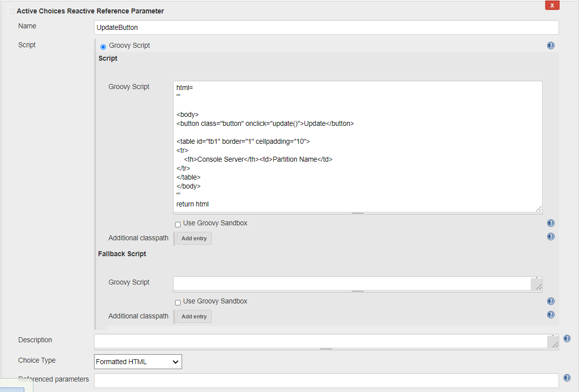
Task: Open help for main script's Use Groovy Sandbox
Action: (551, 223)
